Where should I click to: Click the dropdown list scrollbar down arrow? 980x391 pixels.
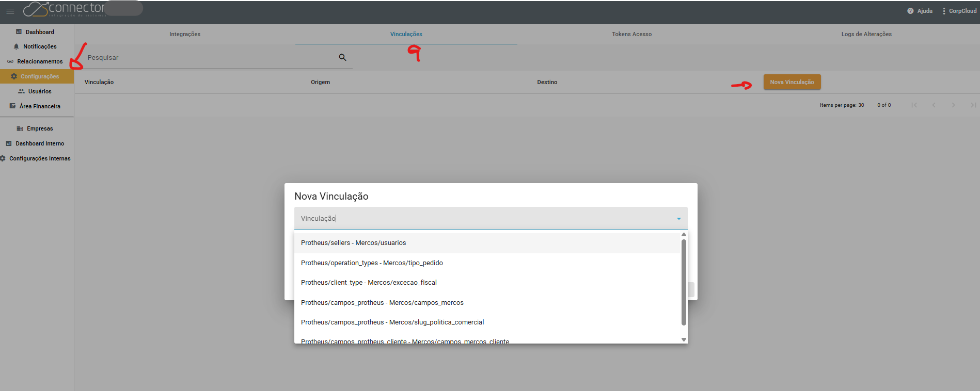[684, 339]
